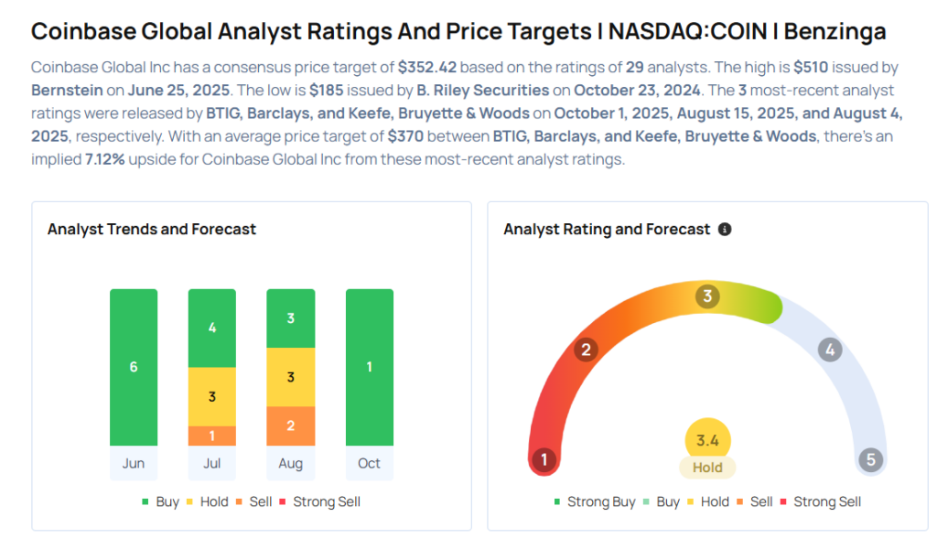Click the Hold rating badge under 3.4
The width and height of the screenshot is (937, 560).
pyautogui.click(x=707, y=468)
